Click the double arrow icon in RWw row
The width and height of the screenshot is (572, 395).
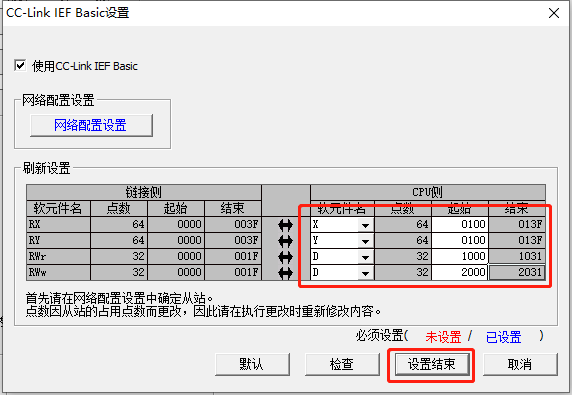pos(285,273)
